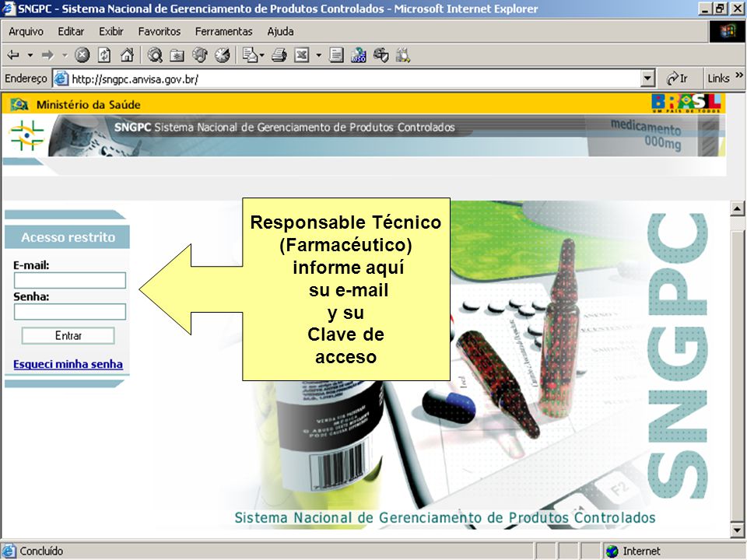Click the Internet Explorer title bar icon
Image resolution: width=747 pixels, height=560 pixels.
(9, 9)
